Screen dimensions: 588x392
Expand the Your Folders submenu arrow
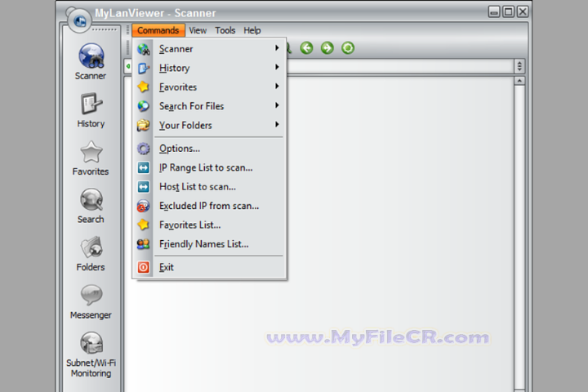(277, 124)
